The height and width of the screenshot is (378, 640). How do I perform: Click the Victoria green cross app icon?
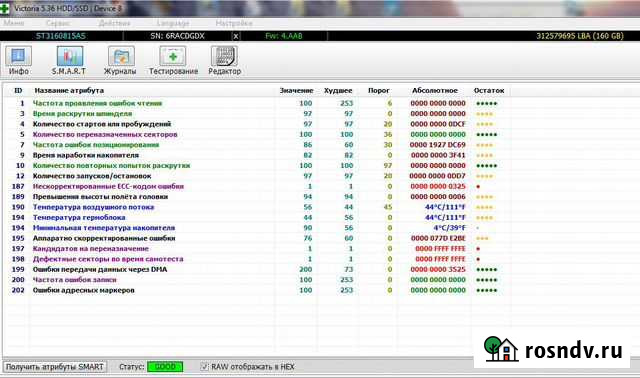(x=4, y=8)
